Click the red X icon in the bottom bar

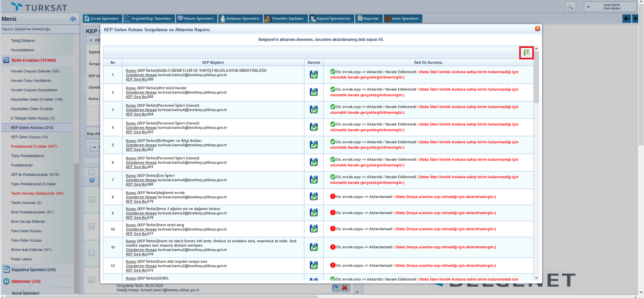[x=345, y=288]
